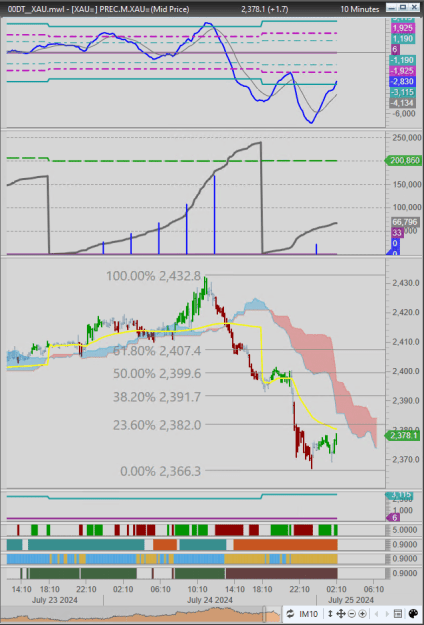Click the zoom in plus icon
424x625 pixels.
pos(362,613)
